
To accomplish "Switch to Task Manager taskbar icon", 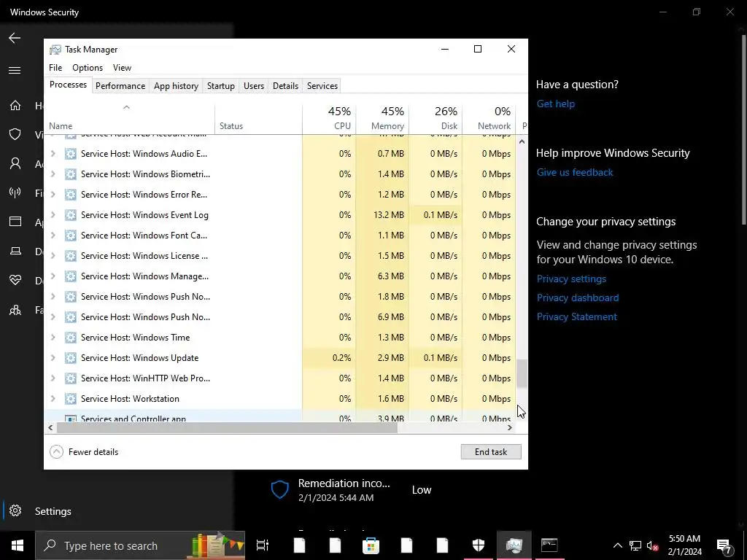I will click(x=514, y=545).
